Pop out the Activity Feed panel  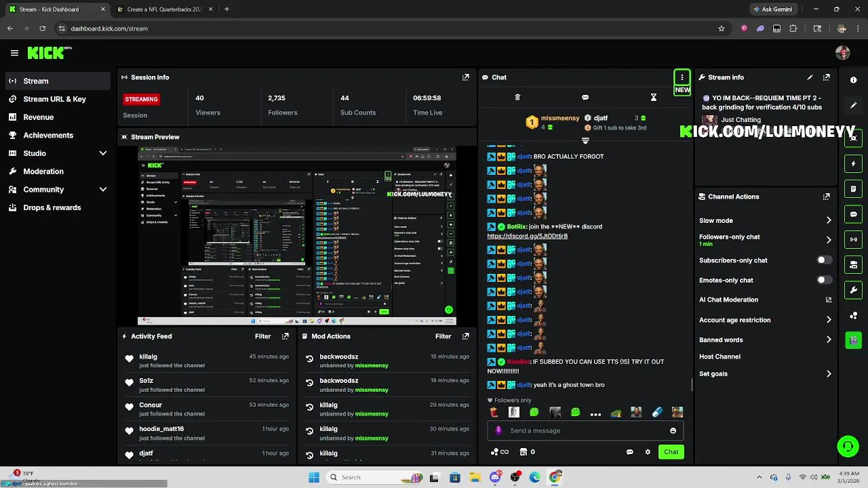point(285,336)
